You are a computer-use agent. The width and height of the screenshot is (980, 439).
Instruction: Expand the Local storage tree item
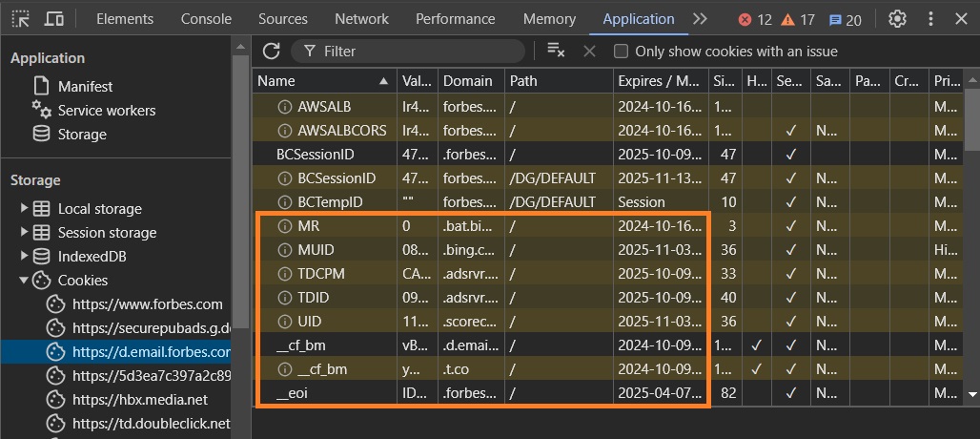(25, 208)
